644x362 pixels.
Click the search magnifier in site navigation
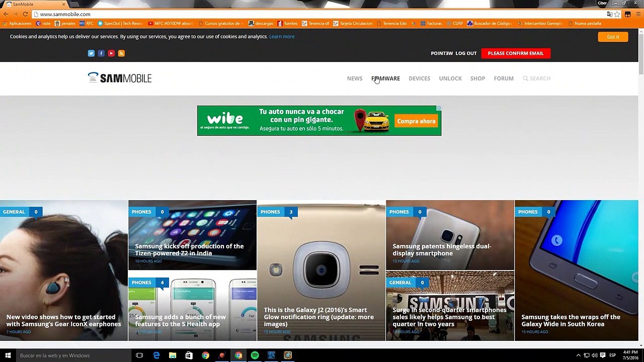click(525, 78)
